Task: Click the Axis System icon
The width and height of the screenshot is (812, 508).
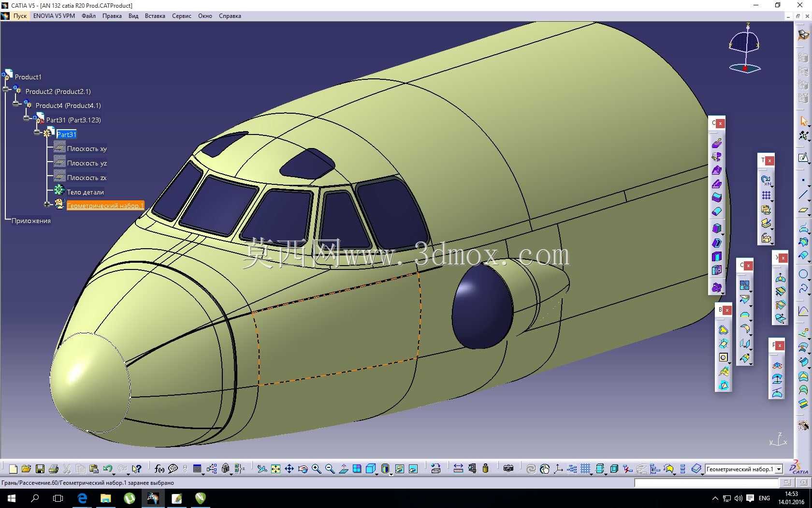Action: tap(558, 469)
